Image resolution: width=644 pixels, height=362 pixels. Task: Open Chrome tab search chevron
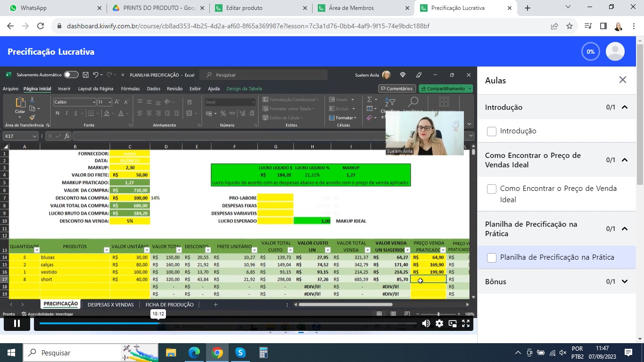568,7
